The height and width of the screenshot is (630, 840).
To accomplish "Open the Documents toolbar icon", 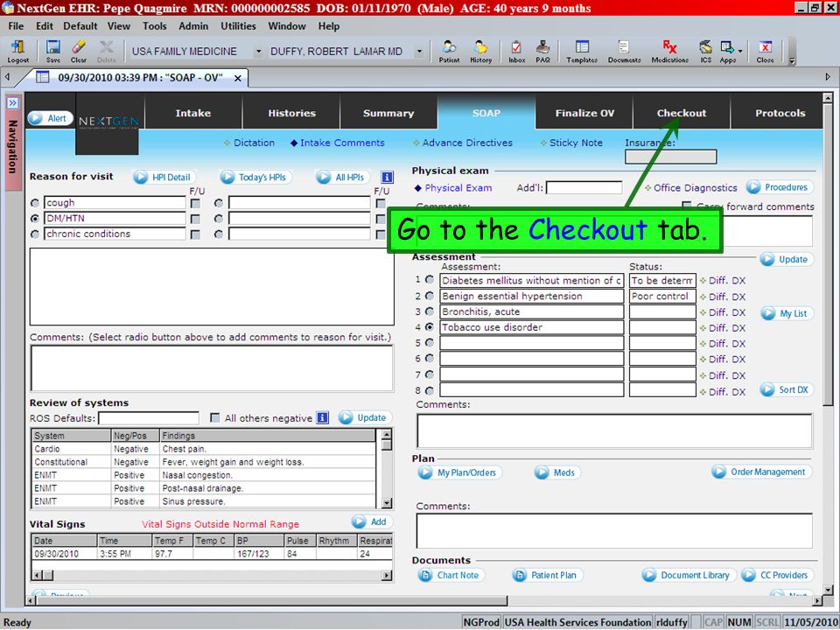I will pyautogui.click(x=624, y=52).
